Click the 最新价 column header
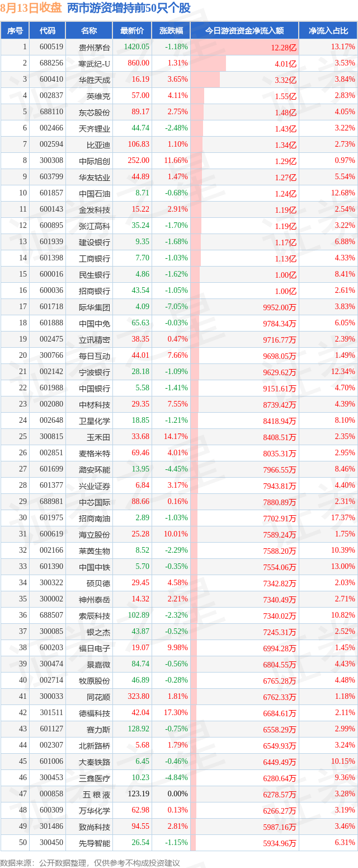This screenshot has height=868, width=358. (x=132, y=31)
